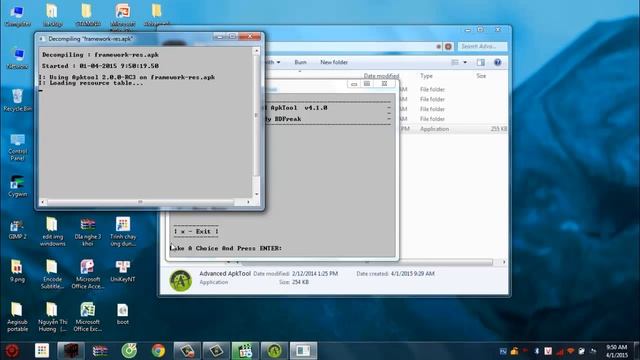Viewport: 640px width, 360px height.
Task: Click the Bluetooth icon in system tray
Action: coord(537,351)
